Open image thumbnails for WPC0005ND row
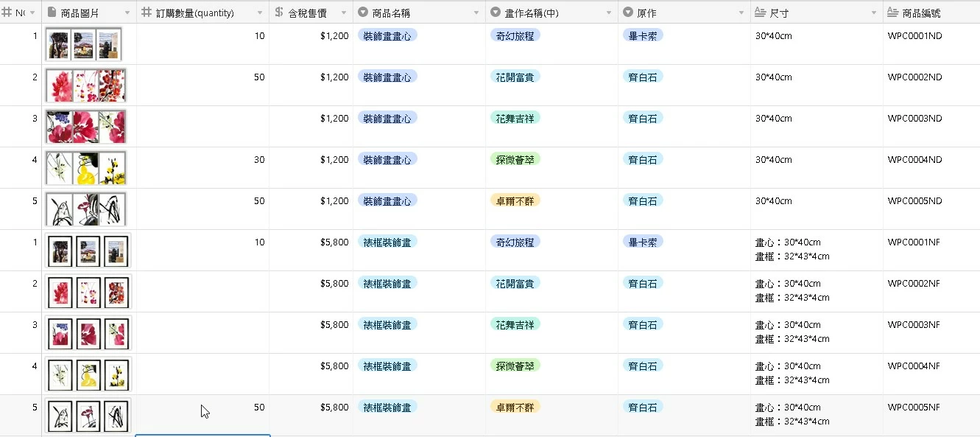 [85, 209]
